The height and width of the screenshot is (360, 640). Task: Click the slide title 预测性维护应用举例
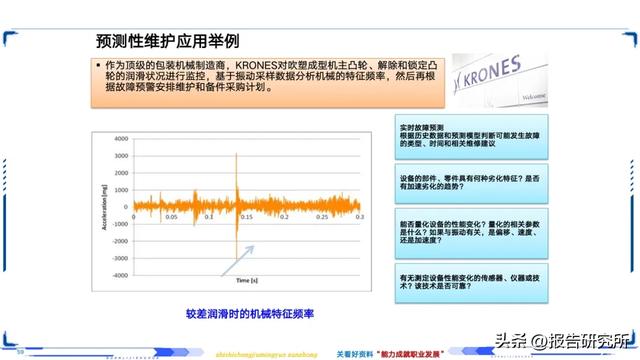[x=167, y=41]
